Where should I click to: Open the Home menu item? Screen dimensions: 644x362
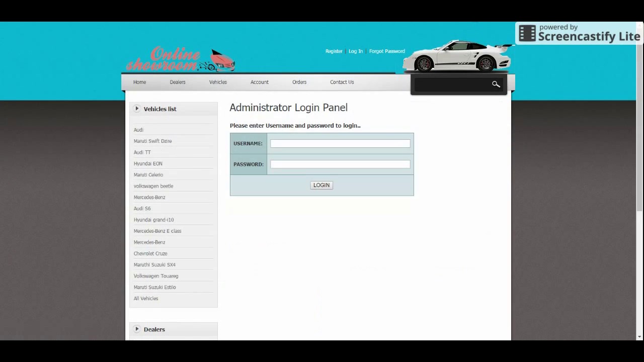click(x=139, y=82)
